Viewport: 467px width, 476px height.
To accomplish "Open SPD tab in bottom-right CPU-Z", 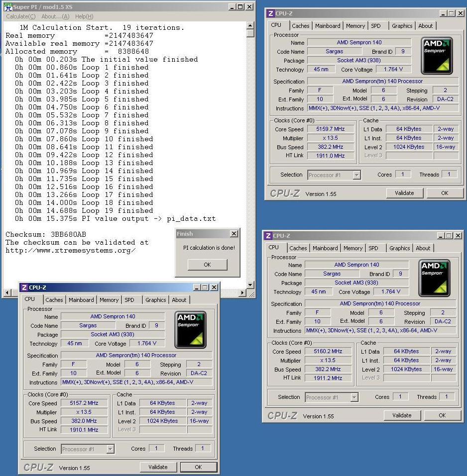I will coord(373,248).
